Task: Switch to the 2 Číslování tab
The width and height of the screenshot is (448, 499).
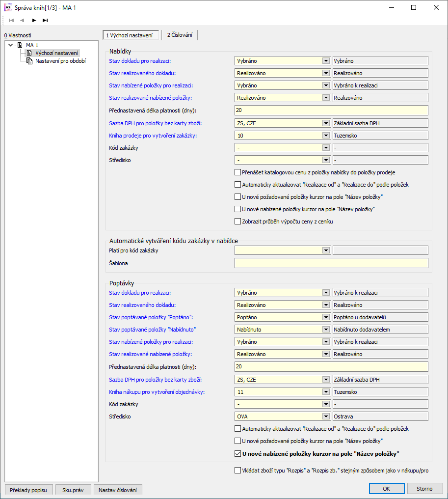Action: 180,35
